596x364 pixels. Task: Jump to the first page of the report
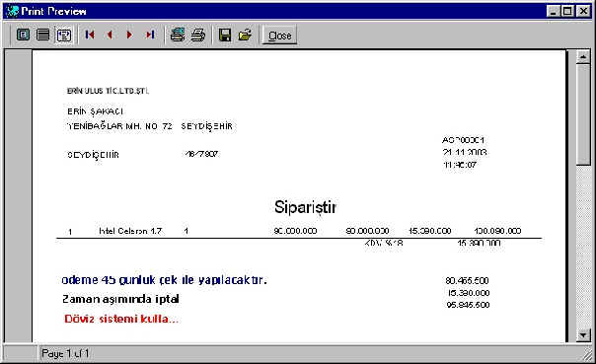90,35
